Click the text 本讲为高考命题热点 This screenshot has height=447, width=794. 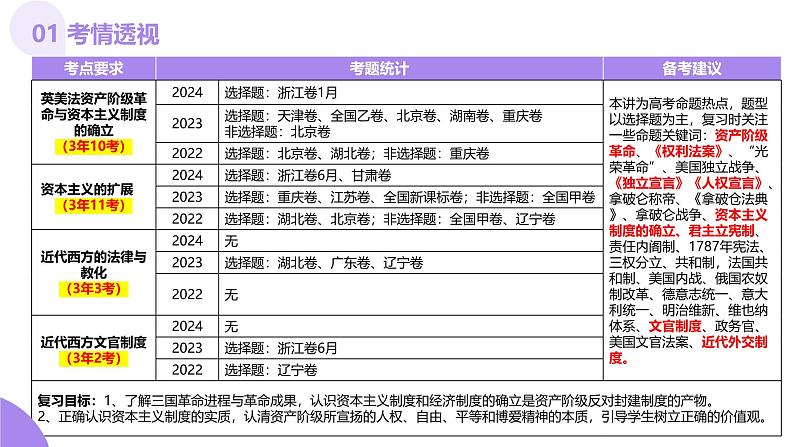coord(668,104)
